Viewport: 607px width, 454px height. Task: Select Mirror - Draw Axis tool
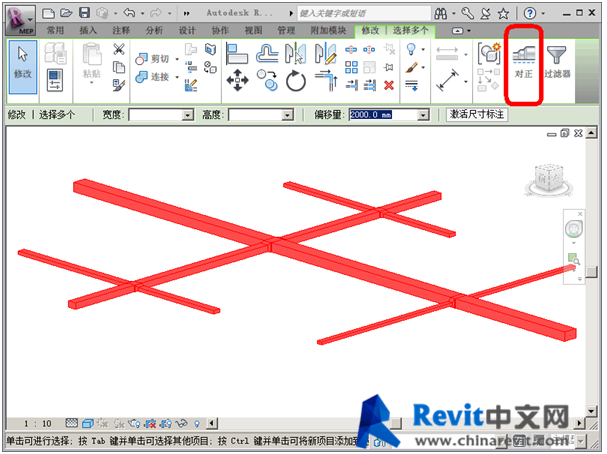pos(326,53)
